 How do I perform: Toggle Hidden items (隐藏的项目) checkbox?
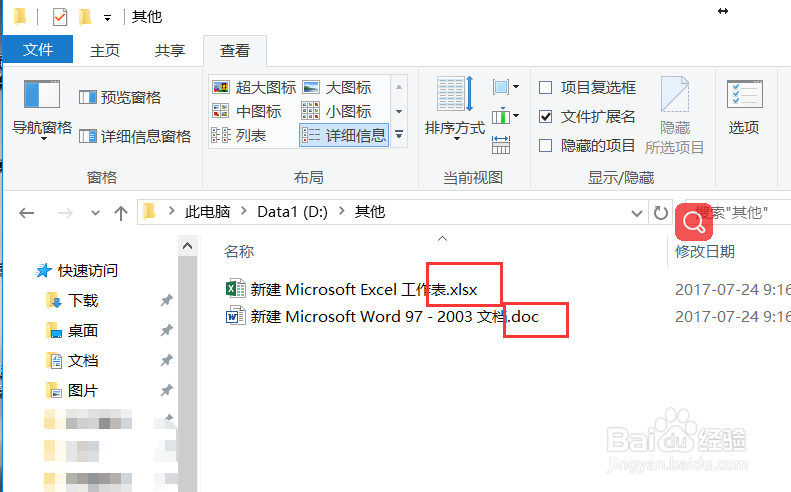(587, 146)
